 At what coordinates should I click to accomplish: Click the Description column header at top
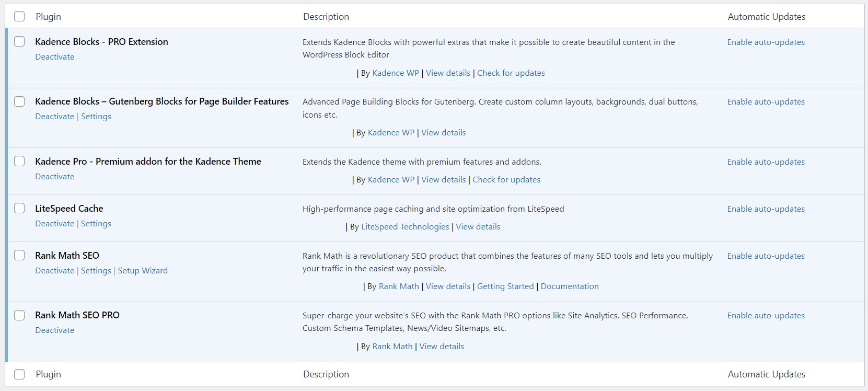tap(326, 17)
